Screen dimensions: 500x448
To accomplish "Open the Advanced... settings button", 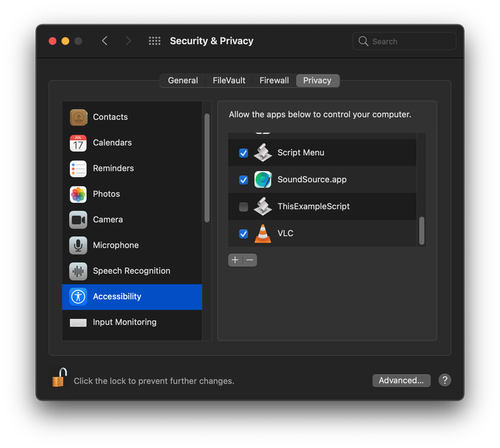I will 401,381.
